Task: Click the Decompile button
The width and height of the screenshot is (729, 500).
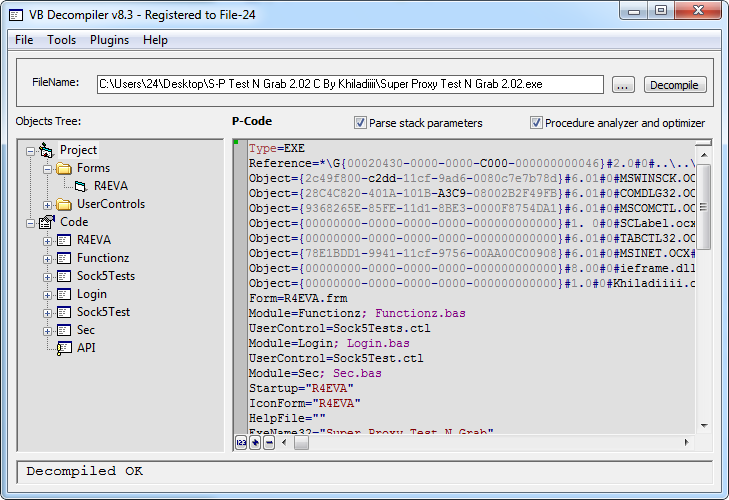Action: 675,85
